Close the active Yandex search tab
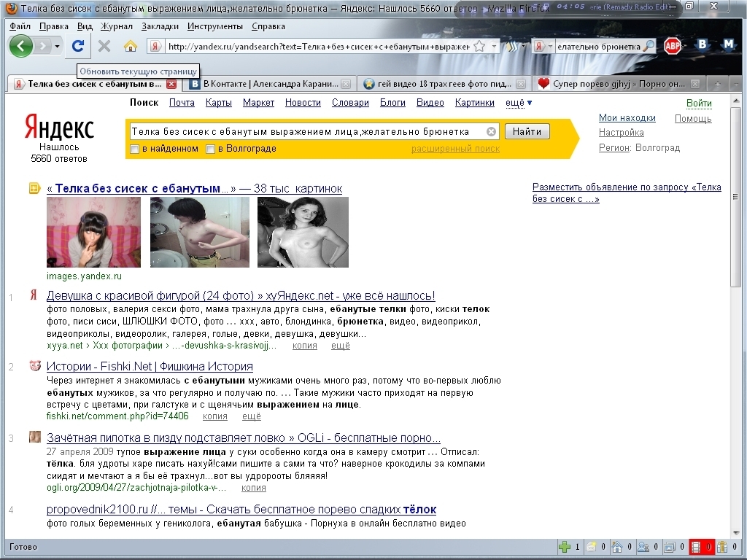Screen dimensions: 747x560 click(171, 84)
